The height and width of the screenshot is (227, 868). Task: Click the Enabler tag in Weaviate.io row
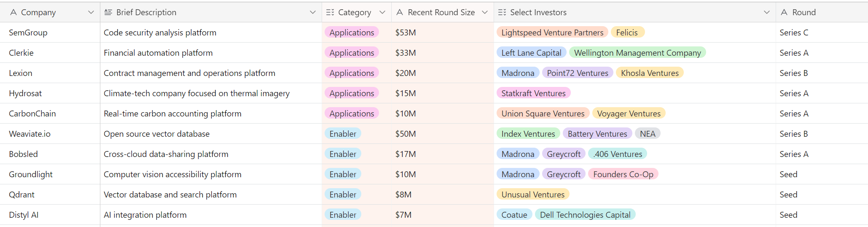[x=343, y=134]
